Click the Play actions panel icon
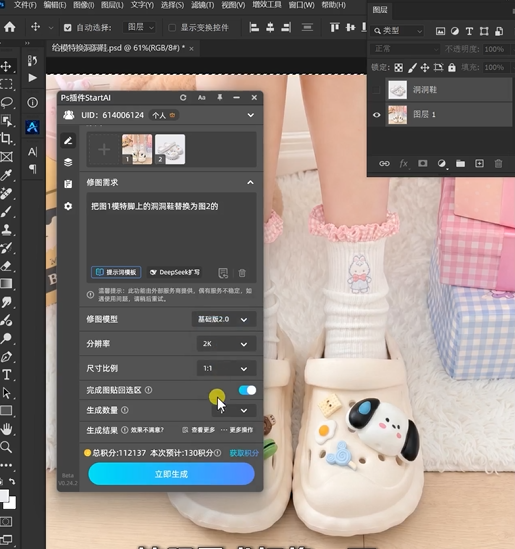 point(32,78)
